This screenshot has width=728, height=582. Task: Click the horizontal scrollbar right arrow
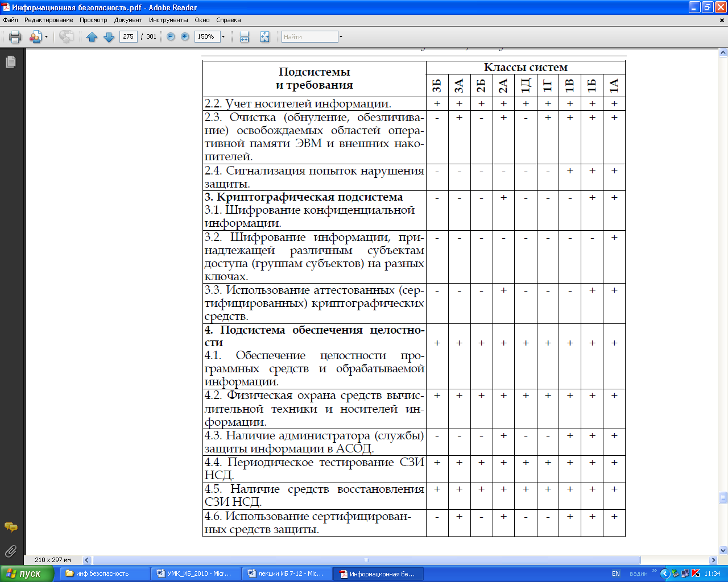714,560
